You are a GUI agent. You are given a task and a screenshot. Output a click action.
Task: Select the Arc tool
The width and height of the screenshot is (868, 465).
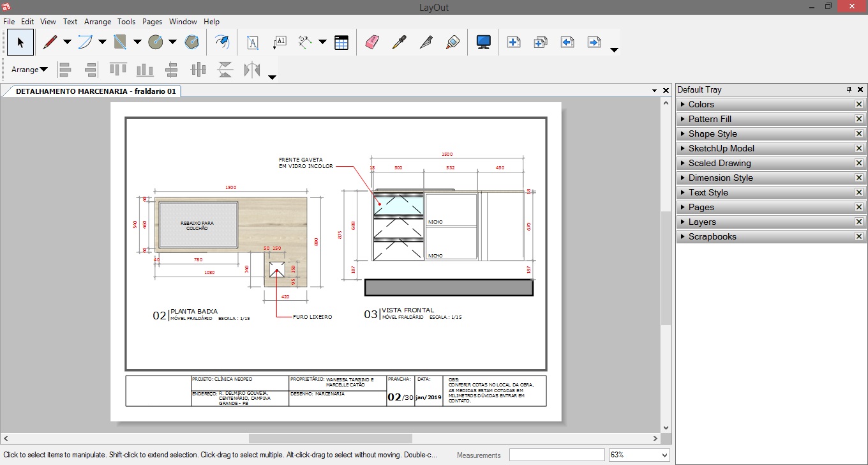coord(84,42)
